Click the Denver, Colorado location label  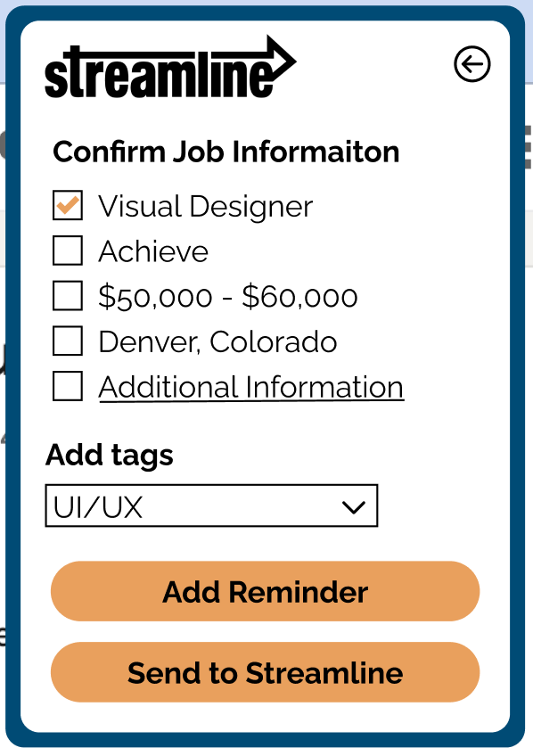pos(217,341)
